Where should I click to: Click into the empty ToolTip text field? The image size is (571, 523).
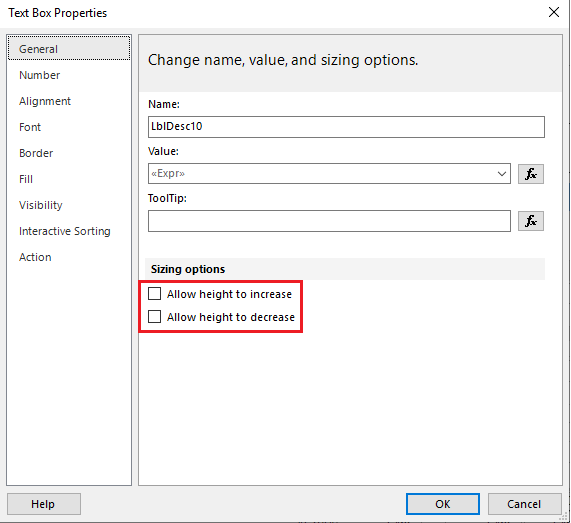point(329,221)
